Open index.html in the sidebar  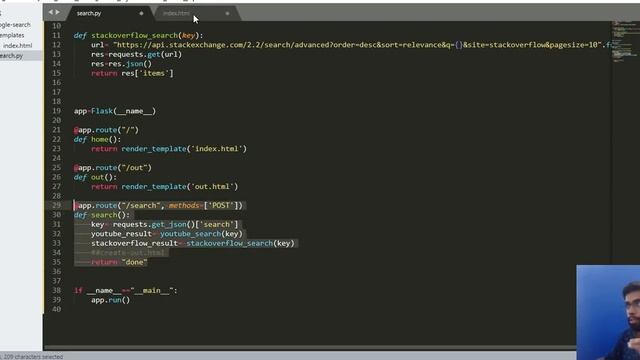[18, 46]
